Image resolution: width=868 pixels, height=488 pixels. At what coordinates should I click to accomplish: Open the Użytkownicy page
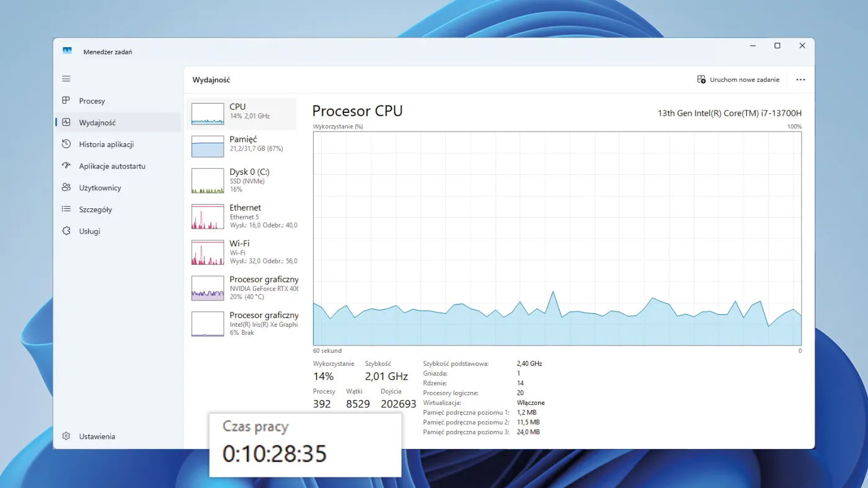click(x=100, y=188)
